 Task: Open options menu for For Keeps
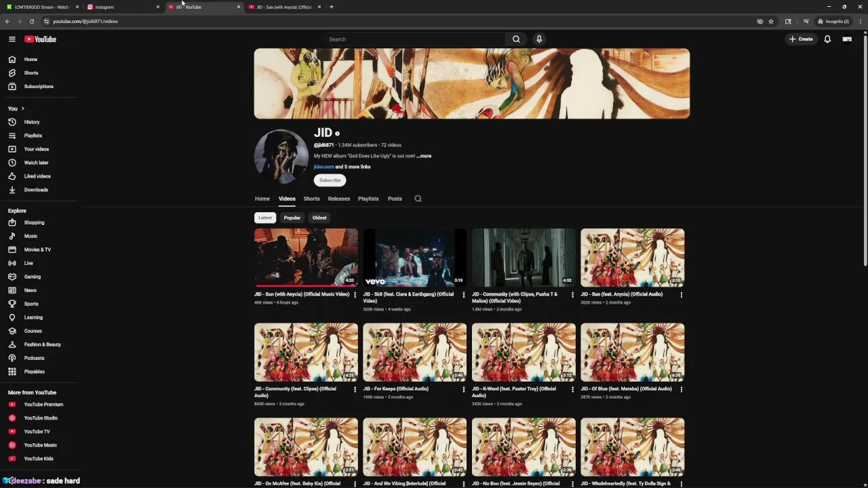(464, 389)
